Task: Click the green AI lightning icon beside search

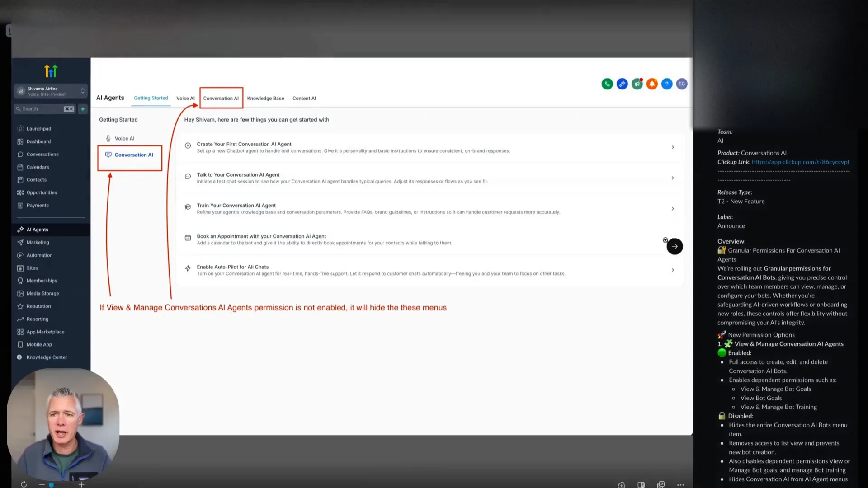Action: point(83,109)
